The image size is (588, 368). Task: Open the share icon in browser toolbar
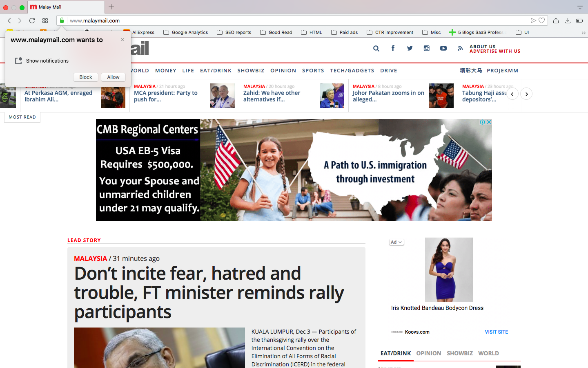coord(556,20)
